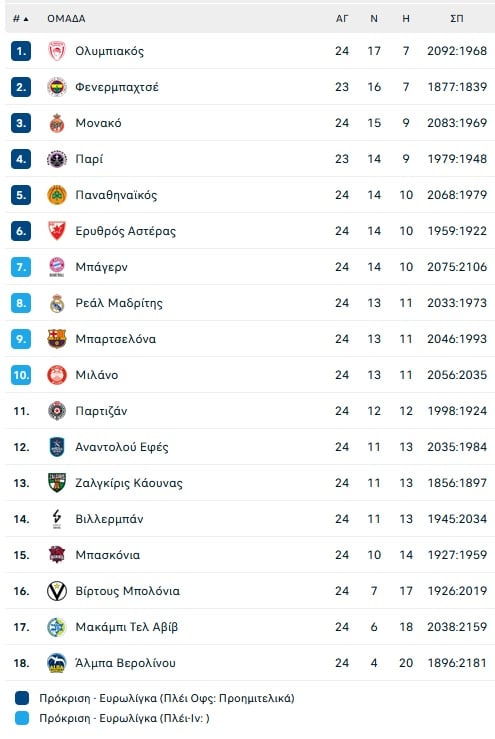Click the rank 10 position badge
495x739 pixels.
click(21, 375)
